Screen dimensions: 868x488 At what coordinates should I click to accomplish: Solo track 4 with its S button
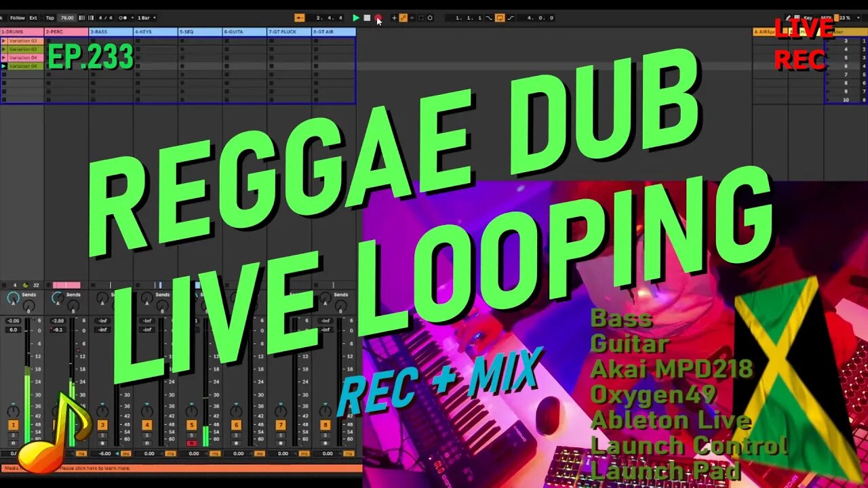pyautogui.click(x=147, y=435)
